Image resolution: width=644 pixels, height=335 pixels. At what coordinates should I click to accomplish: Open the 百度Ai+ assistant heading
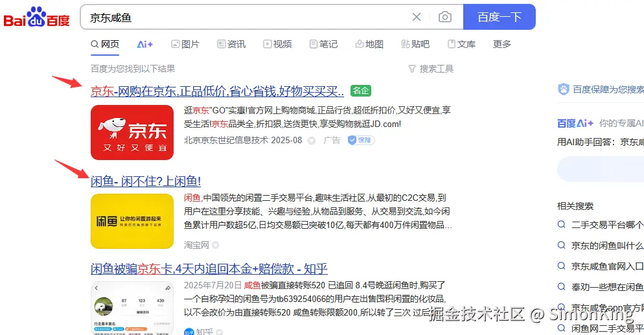tap(575, 123)
